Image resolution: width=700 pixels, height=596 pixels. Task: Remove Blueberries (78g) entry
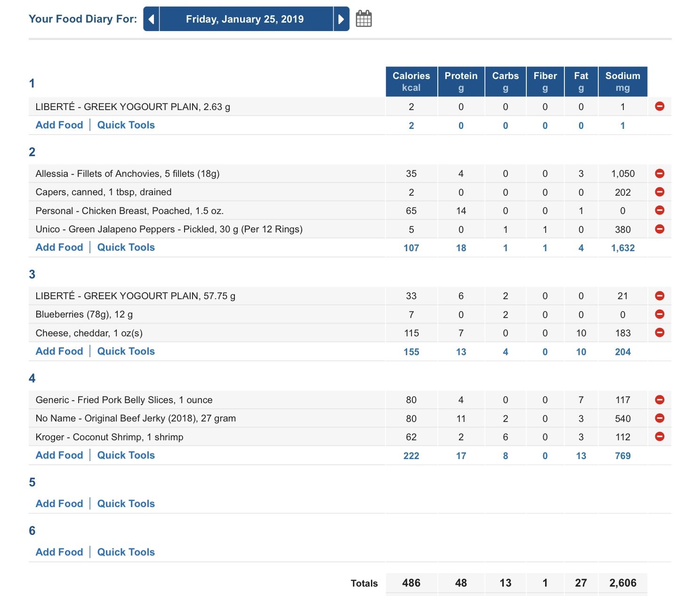point(660,314)
